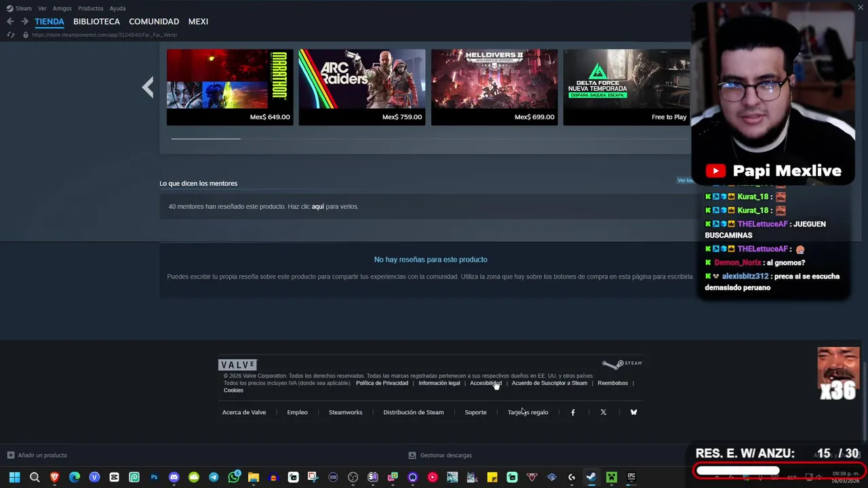Open Minecraft from the taskbar
This screenshot has height=488, width=868.
tap(612, 477)
